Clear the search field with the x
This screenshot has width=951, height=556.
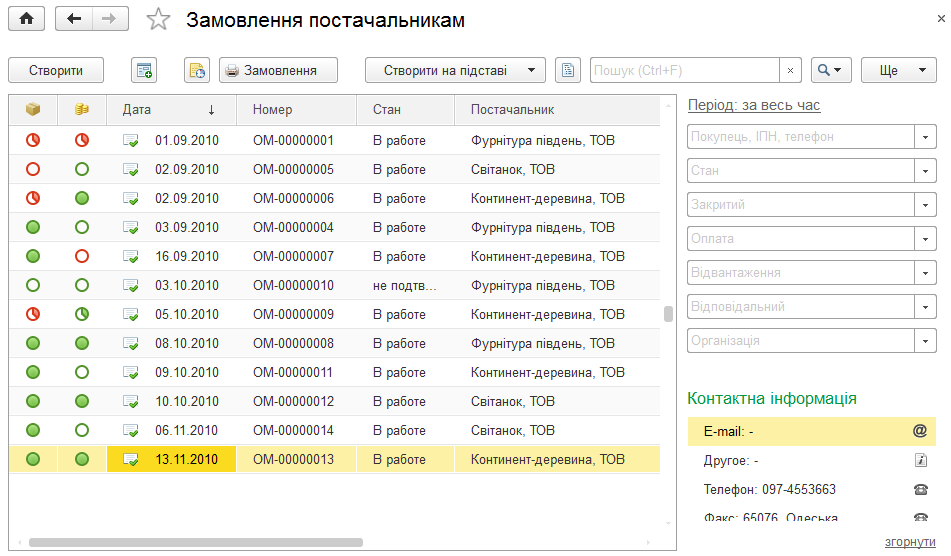click(x=790, y=70)
